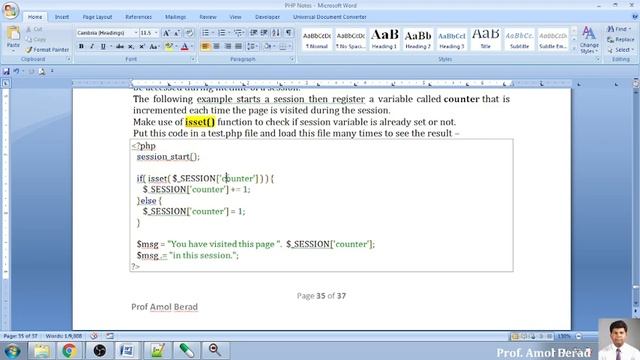Image resolution: width=640 pixels, height=360 pixels.
Task: Shrink the font size
Action: point(177,33)
